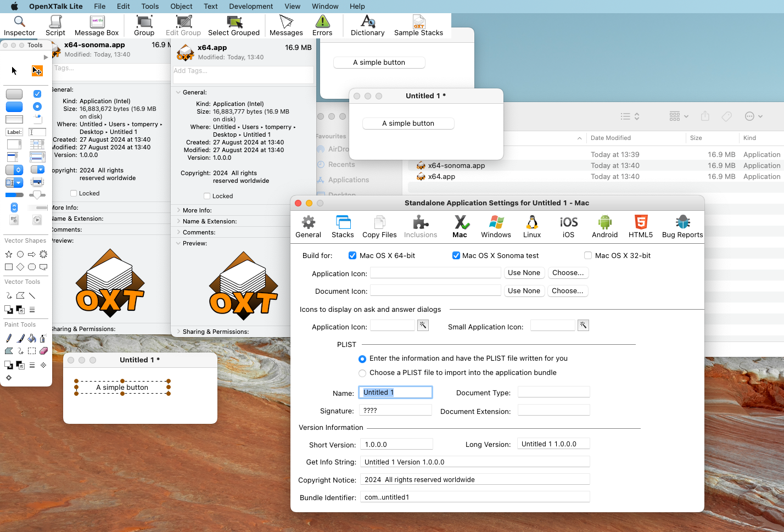The image size is (784, 532).
Task: Open the General settings pane
Action: pyautogui.click(x=309, y=227)
